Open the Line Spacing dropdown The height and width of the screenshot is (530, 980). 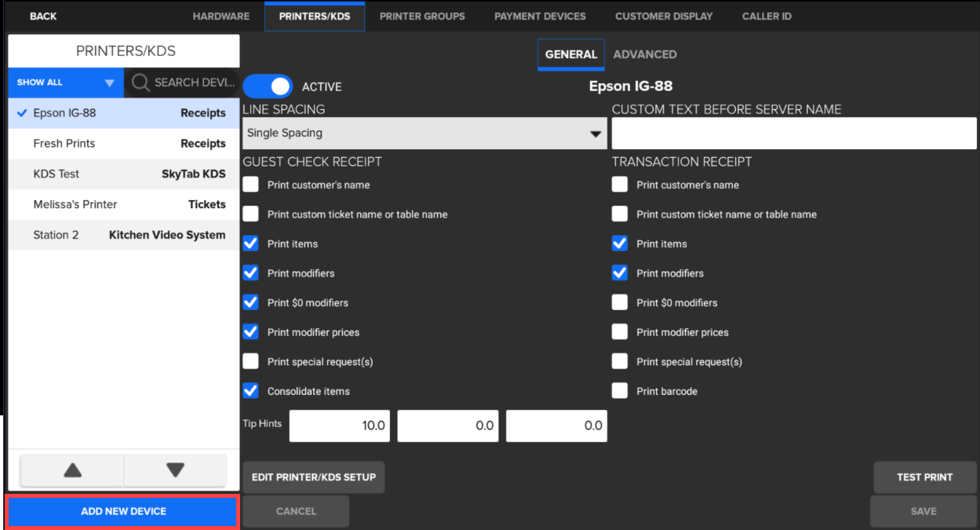pyautogui.click(x=424, y=133)
